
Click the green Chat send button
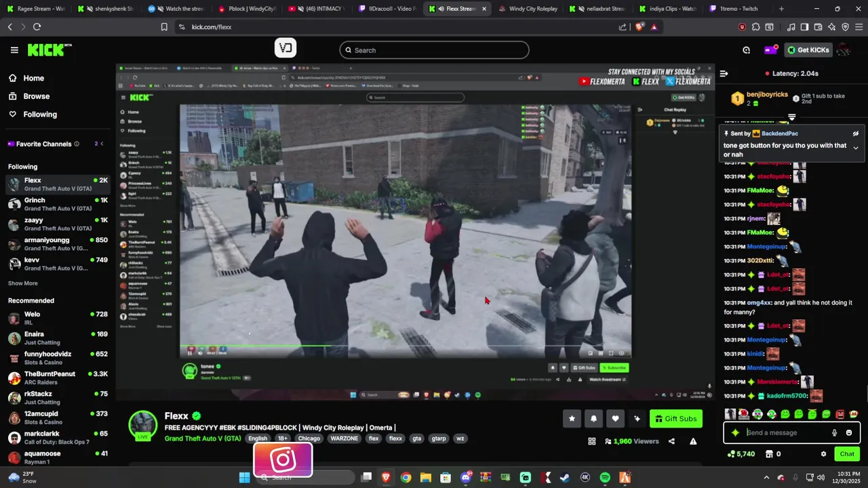(847, 454)
